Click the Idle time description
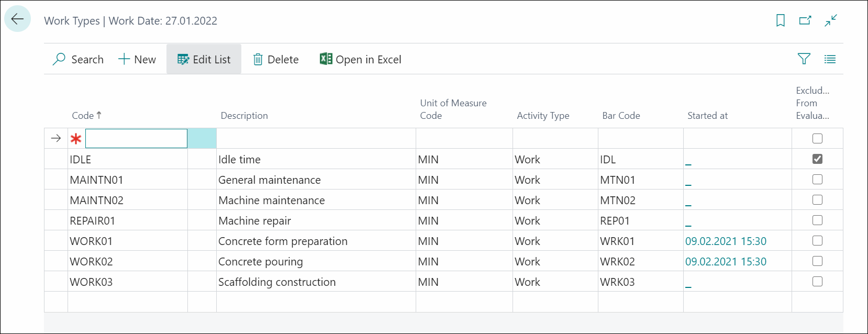The height and width of the screenshot is (334, 868). point(239,160)
